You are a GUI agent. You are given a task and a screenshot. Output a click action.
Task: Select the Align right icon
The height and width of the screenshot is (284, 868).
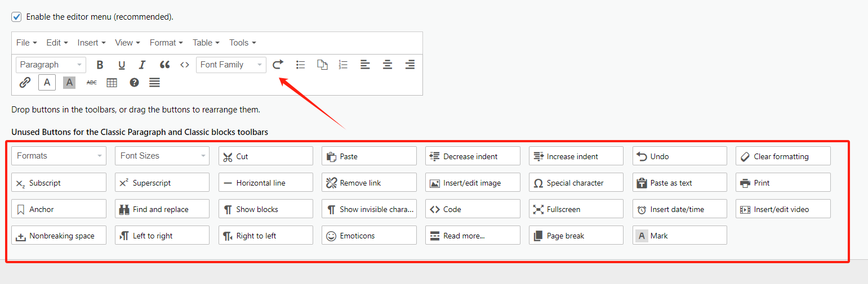click(x=409, y=65)
